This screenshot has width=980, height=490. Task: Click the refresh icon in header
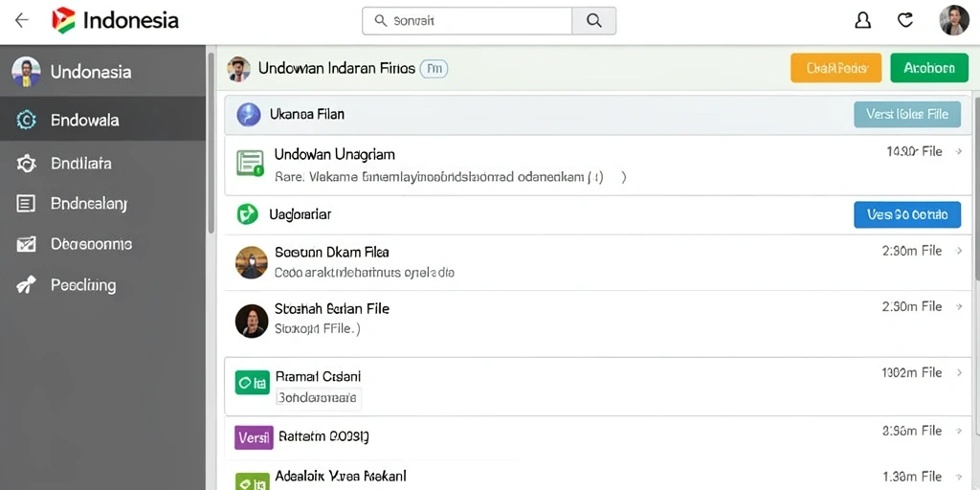(905, 21)
